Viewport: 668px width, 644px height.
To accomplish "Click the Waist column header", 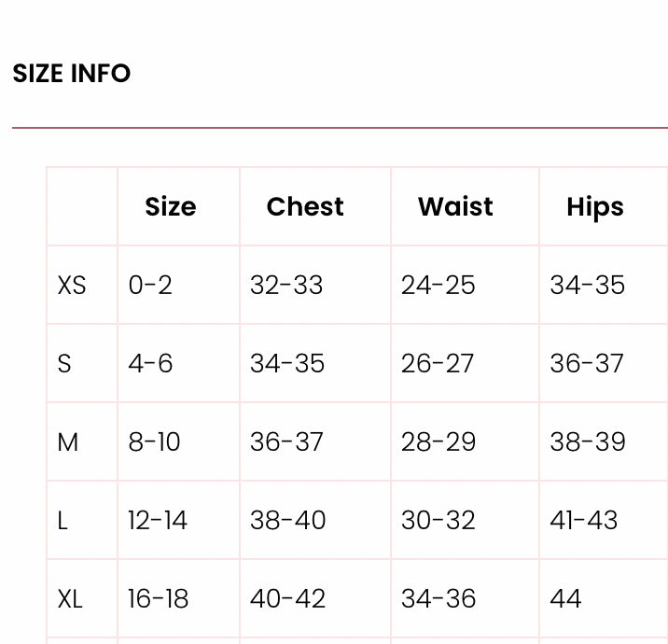I will [456, 206].
